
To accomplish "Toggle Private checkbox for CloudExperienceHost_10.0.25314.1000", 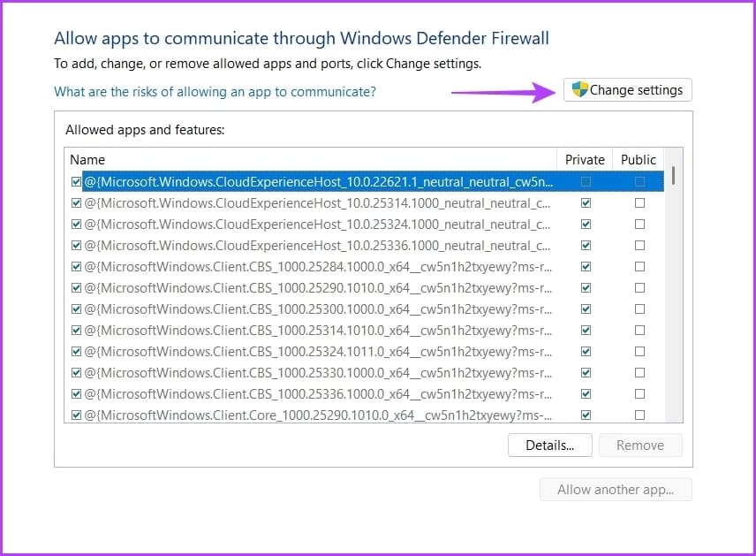I will click(586, 202).
